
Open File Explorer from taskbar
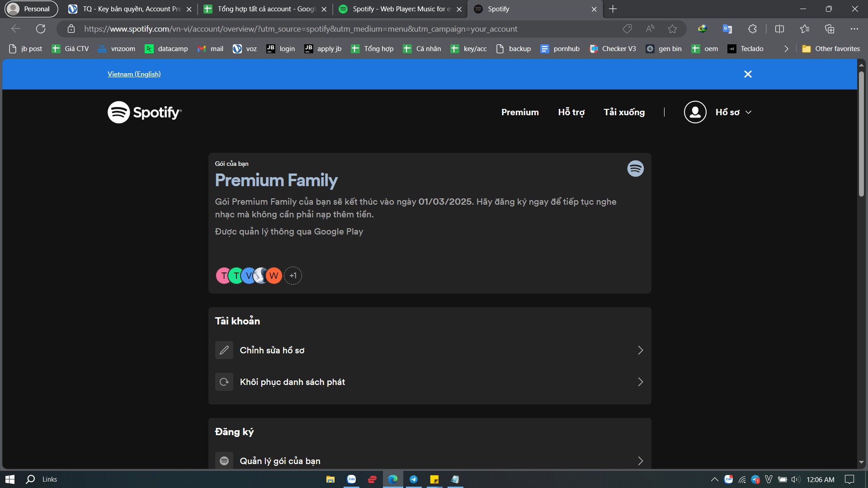click(330, 479)
